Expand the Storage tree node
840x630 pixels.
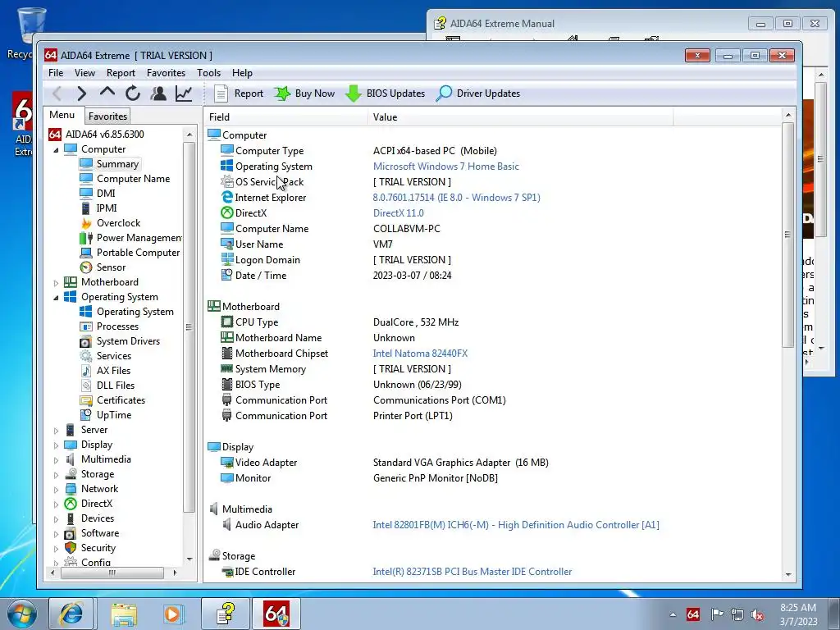(x=57, y=475)
